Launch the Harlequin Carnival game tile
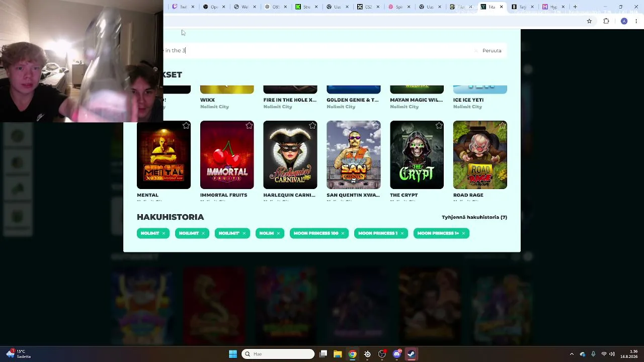Viewport: 644px width, 362px height. (290, 155)
